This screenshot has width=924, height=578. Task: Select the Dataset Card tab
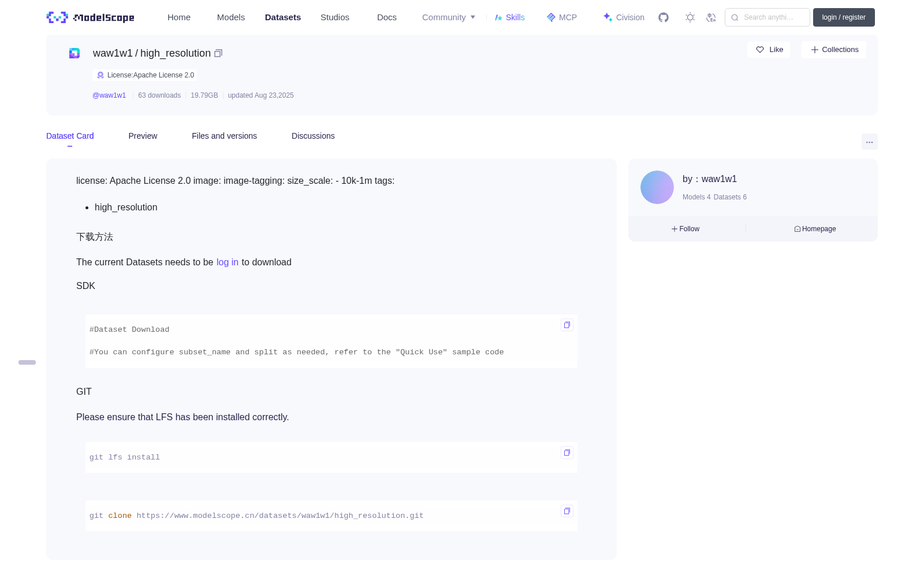pos(70,136)
